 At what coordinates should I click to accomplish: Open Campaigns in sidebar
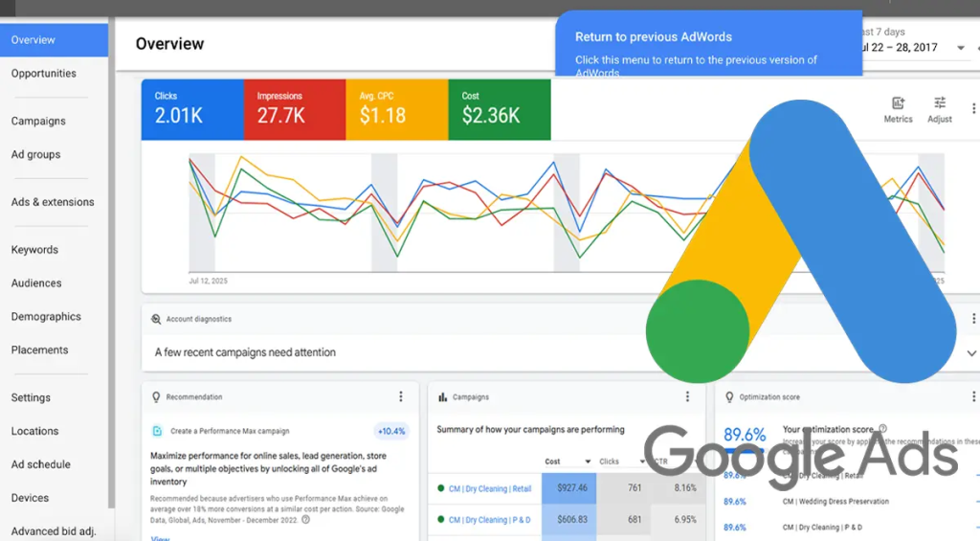tap(38, 121)
